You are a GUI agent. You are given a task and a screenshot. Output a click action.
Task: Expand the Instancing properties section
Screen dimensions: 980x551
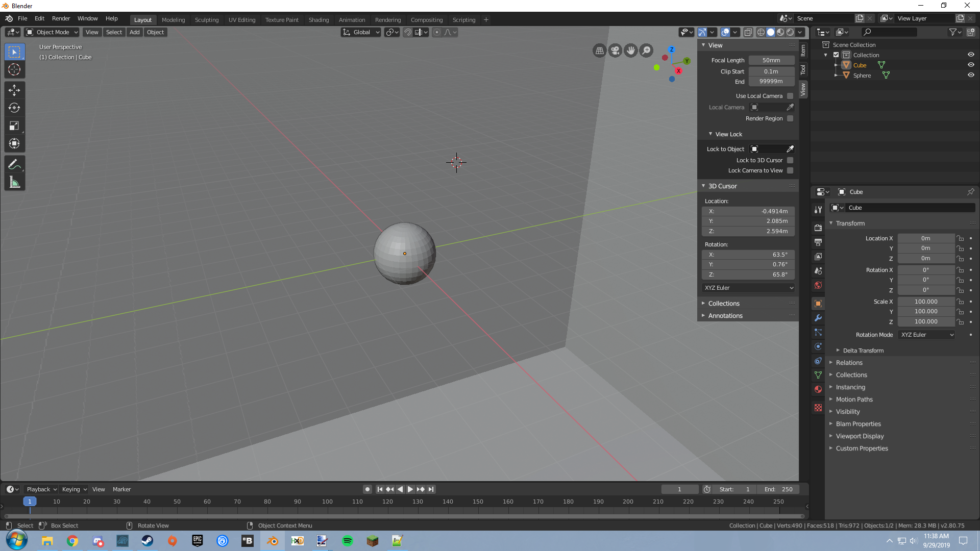click(851, 387)
